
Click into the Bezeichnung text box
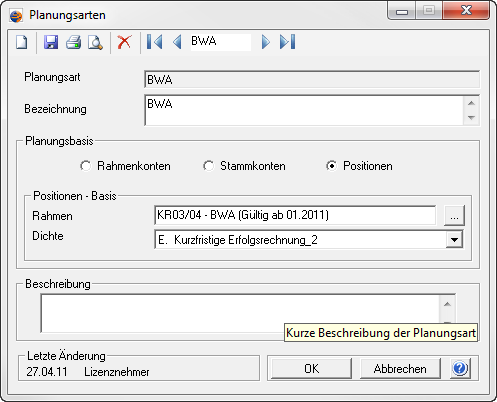[304, 110]
